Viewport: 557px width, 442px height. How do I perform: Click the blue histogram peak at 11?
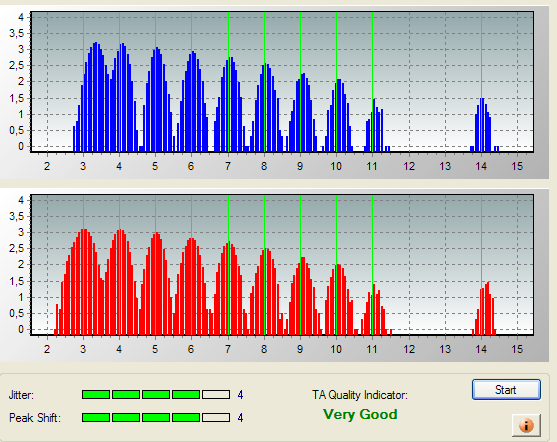click(x=377, y=125)
